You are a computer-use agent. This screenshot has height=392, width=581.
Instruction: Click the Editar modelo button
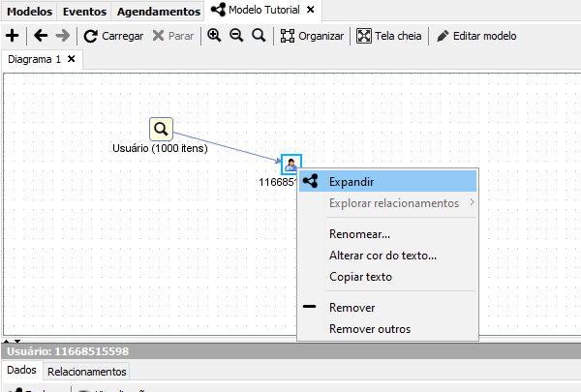point(476,36)
